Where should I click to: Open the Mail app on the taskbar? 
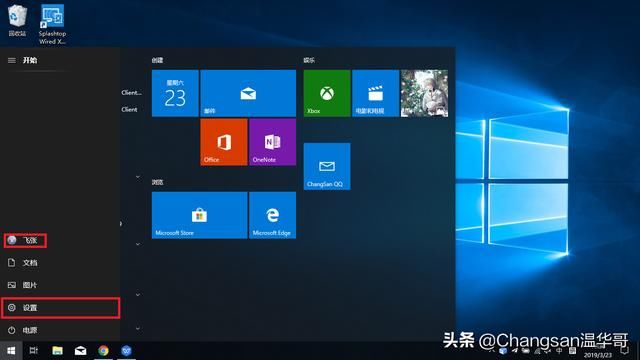[80, 351]
